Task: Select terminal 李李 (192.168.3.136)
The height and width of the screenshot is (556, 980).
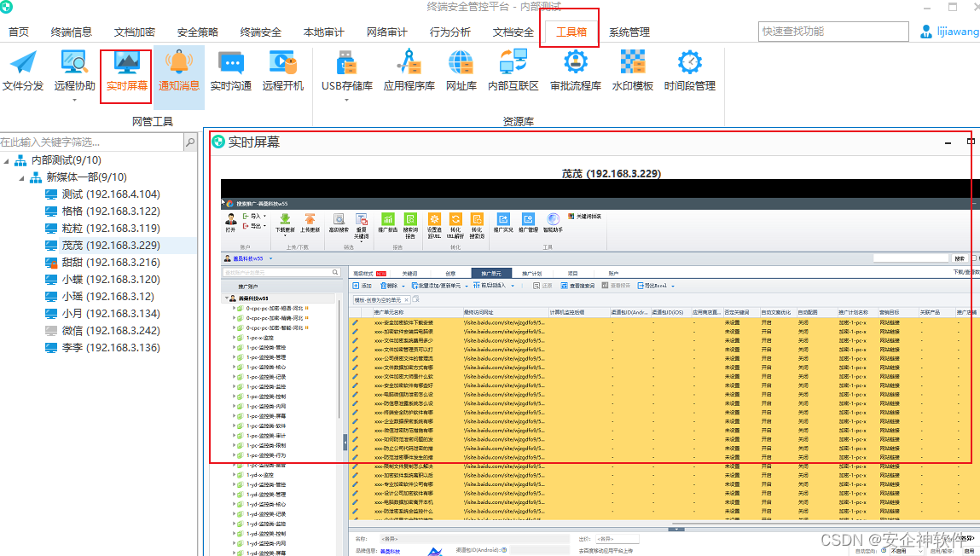Action: coord(102,347)
